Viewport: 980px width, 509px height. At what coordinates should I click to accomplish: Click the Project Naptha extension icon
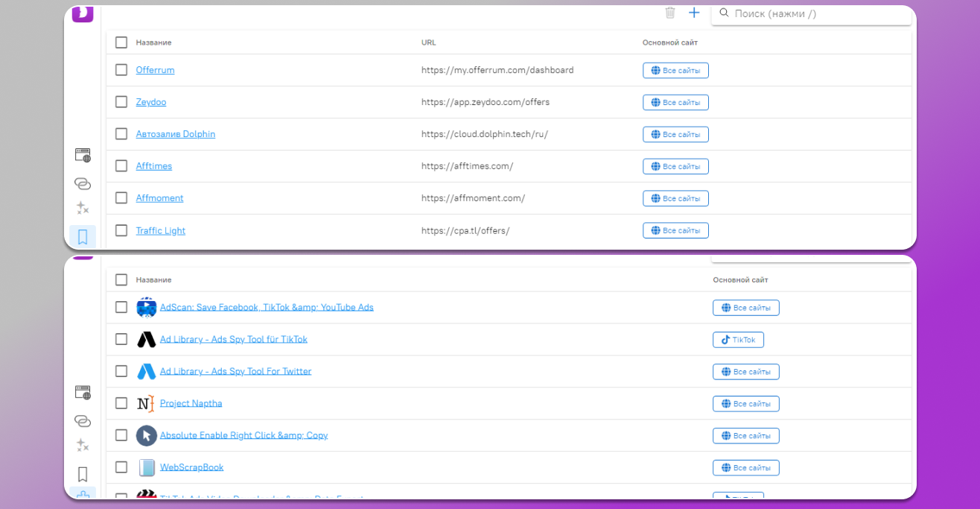[x=145, y=403]
